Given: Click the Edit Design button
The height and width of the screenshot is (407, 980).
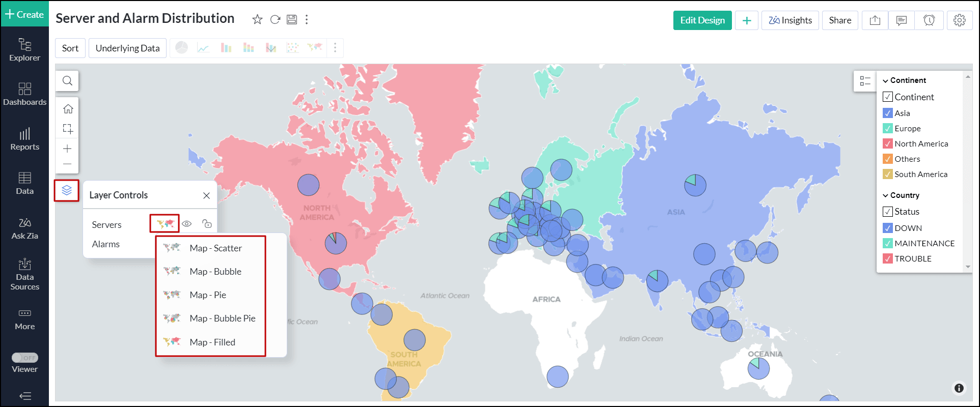Looking at the screenshot, I should coord(702,20).
